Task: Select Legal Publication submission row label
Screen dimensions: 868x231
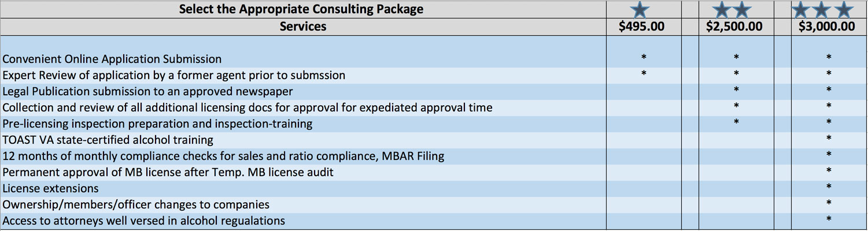Action: 147,91
